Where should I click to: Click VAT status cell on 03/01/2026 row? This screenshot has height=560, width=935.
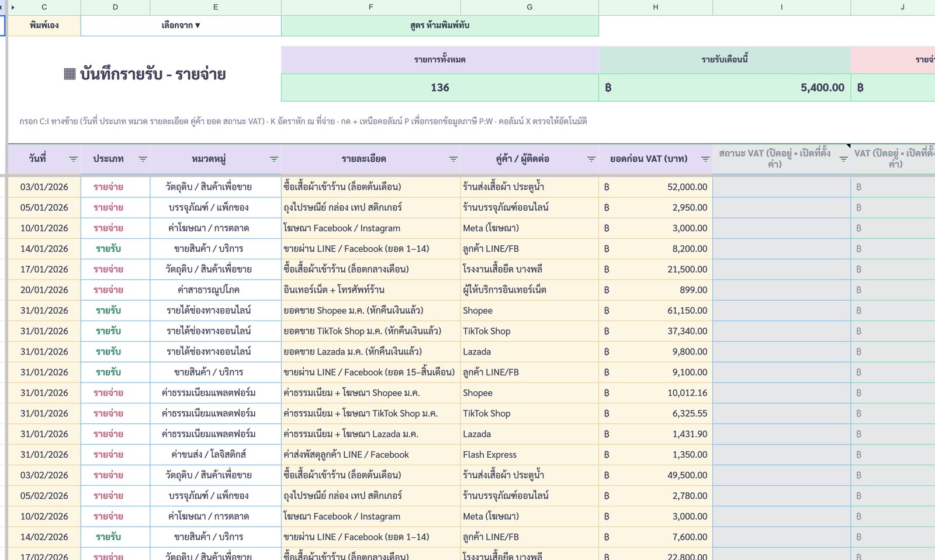pos(782,187)
